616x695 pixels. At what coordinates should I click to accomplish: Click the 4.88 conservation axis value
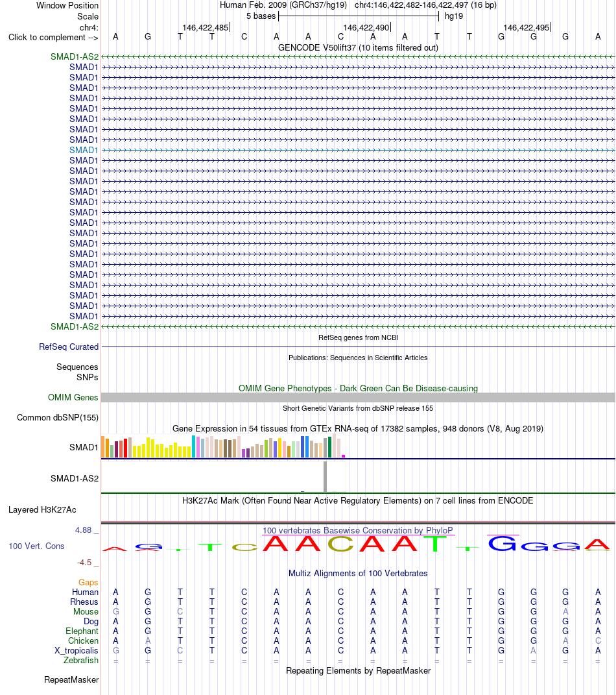coord(83,530)
